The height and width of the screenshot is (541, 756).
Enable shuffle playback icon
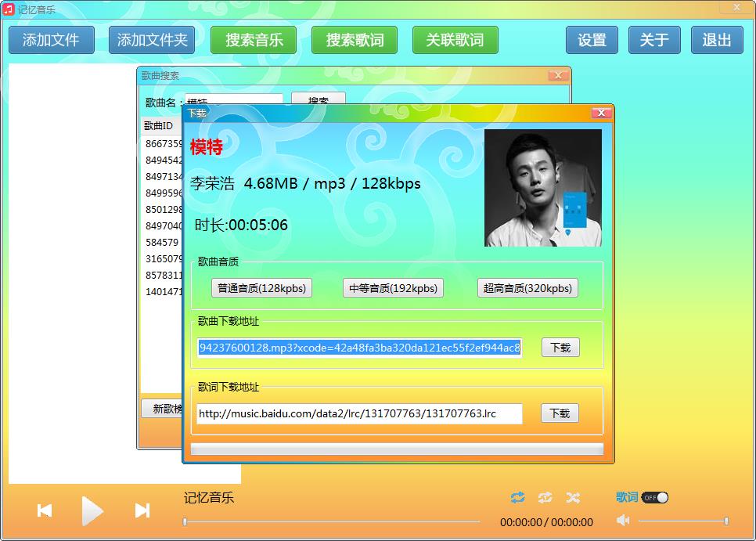(573, 498)
